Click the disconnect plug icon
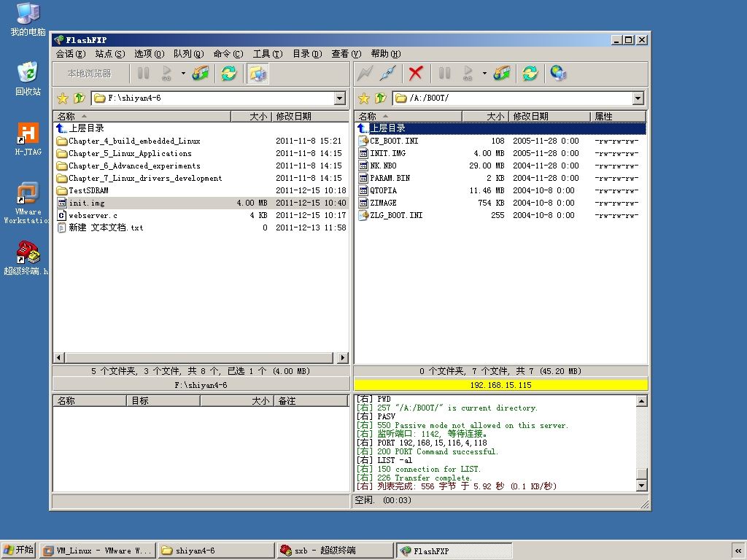747x560 pixels. click(x=388, y=74)
